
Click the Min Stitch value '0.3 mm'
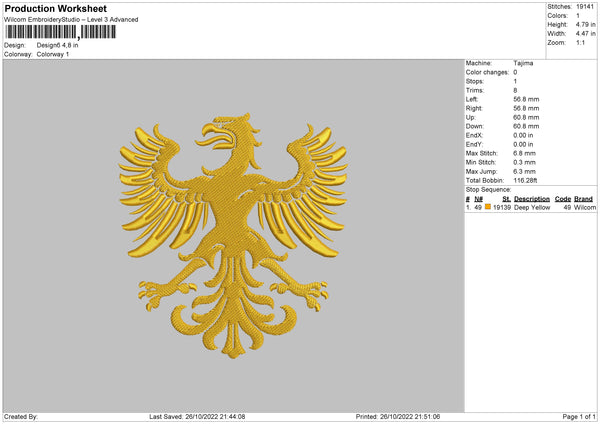pos(525,163)
